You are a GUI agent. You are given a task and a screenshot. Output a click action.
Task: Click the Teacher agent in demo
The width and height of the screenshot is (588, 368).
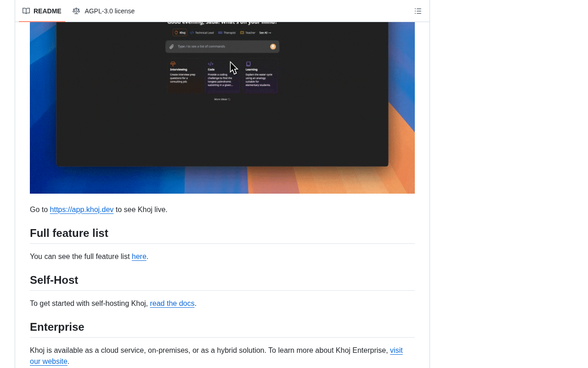point(248,33)
